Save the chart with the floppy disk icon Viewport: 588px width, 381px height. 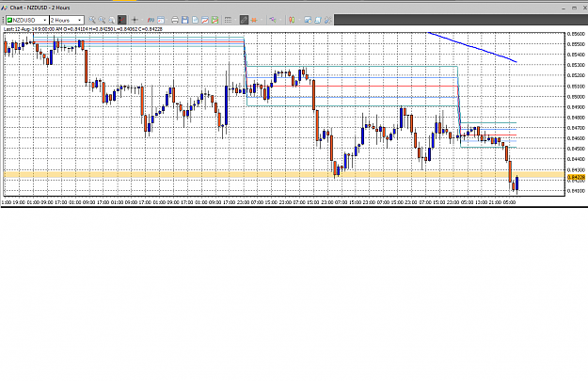185,20
